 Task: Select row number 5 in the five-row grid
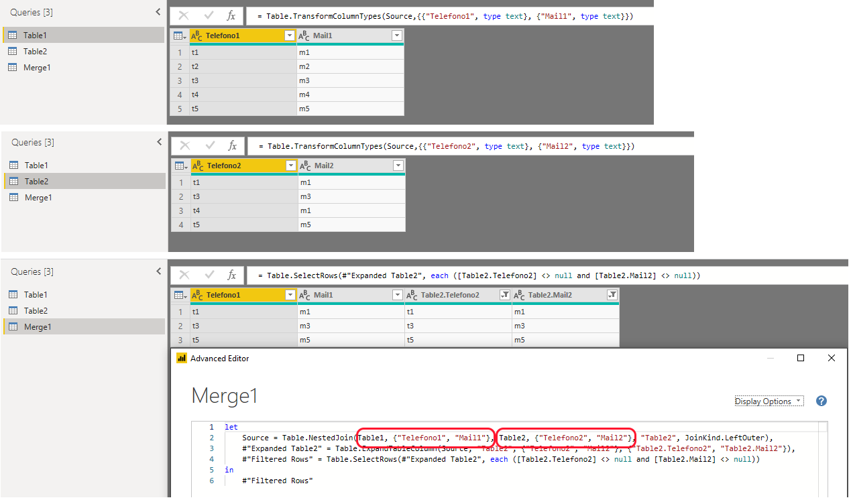point(180,109)
